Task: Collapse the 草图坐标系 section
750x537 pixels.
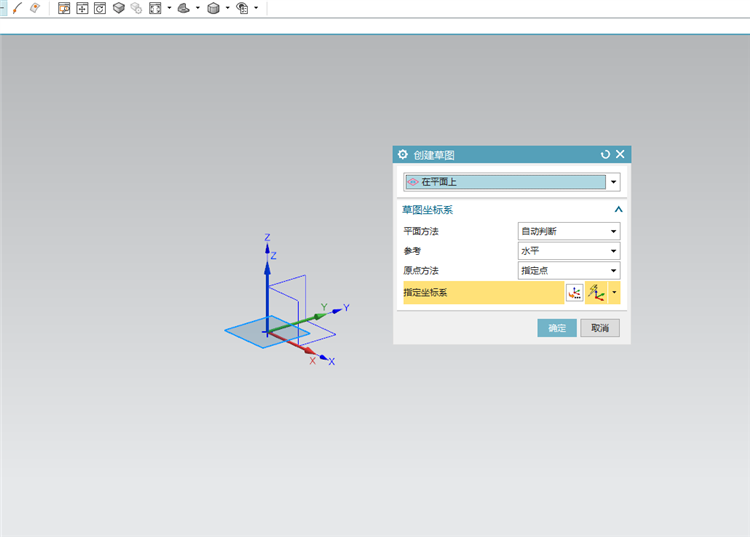Action: click(618, 209)
